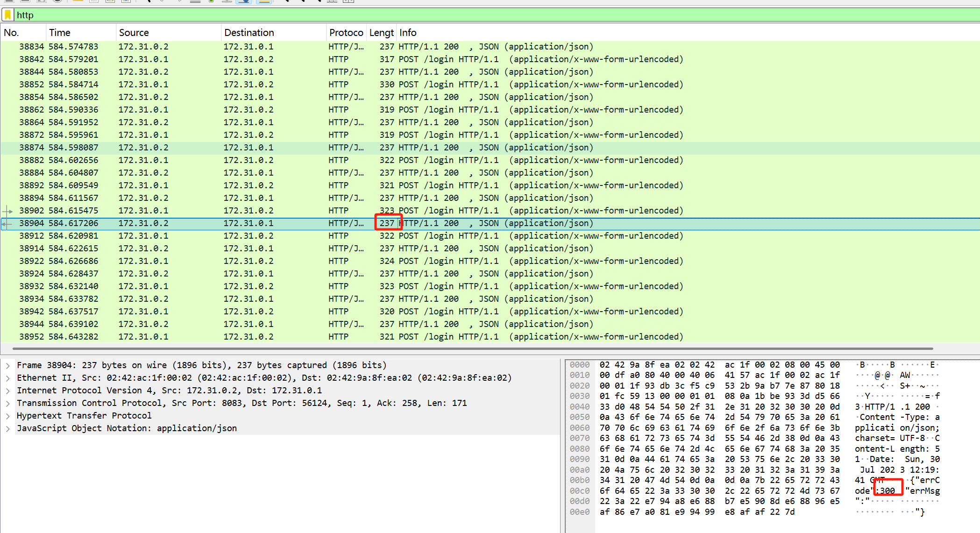Expand JavaScript Object Notation section
This screenshot has width=980, height=533.
click(8, 428)
